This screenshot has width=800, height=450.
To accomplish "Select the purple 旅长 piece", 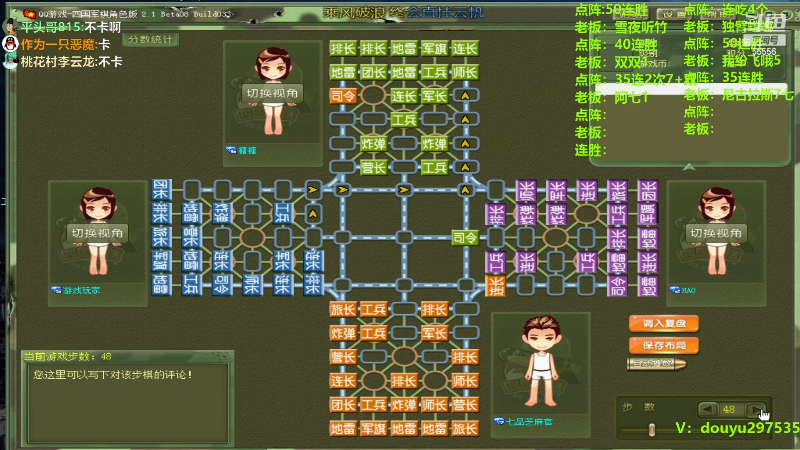I will point(617,190).
